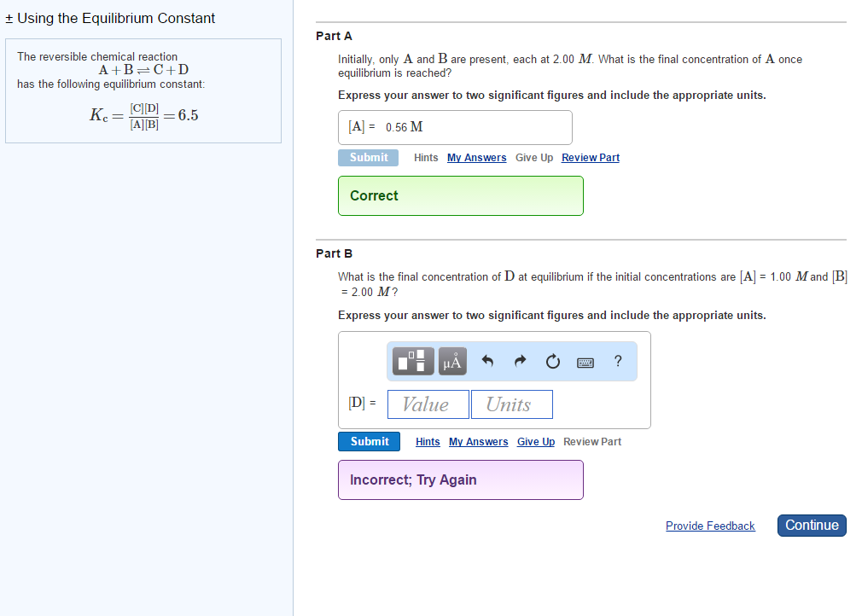Click the Correct feedback banner
The image size is (862, 616).
pos(461,195)
